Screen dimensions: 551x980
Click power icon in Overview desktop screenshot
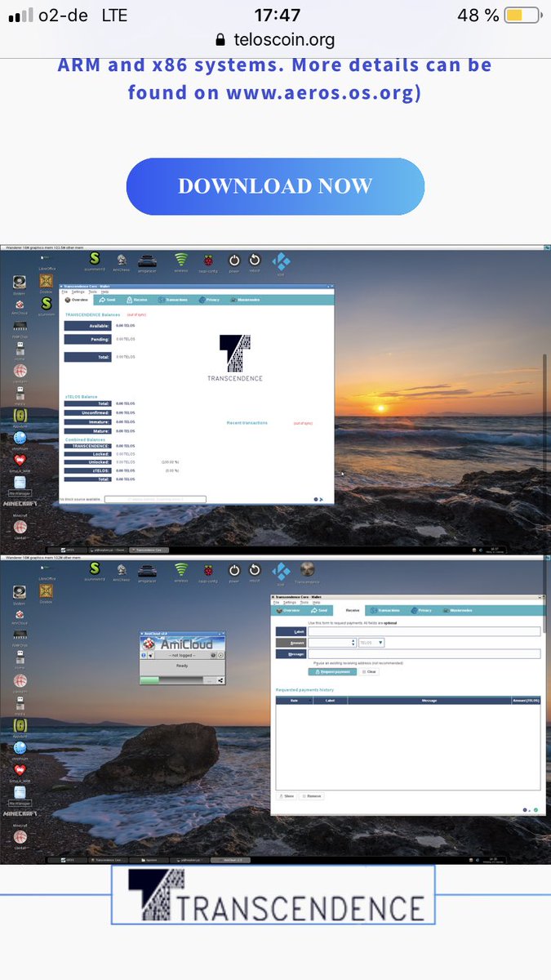coord(233,260)
